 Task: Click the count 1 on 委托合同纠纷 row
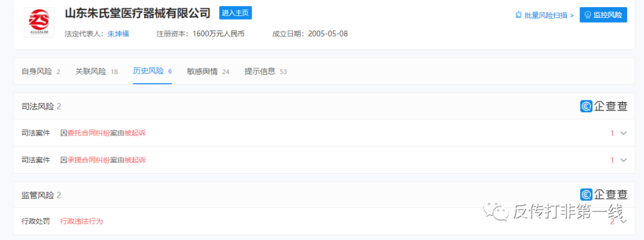[612, 133]
